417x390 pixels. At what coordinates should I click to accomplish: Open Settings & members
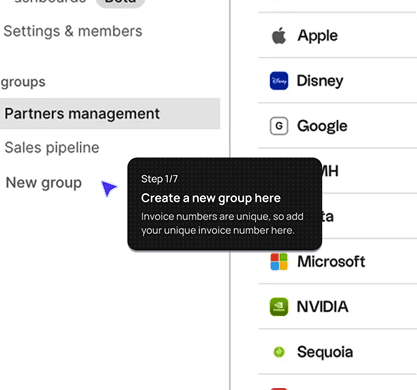[73, 31]
